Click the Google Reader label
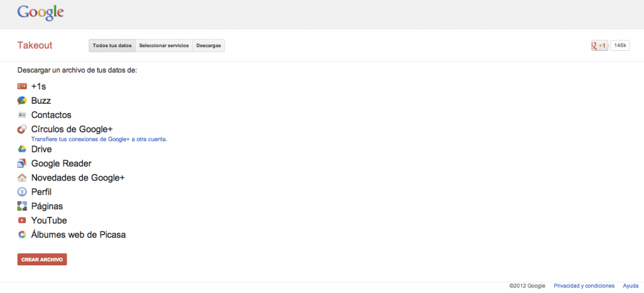The width and height of the screenshot is (644, 293). [x=61, y=163]
